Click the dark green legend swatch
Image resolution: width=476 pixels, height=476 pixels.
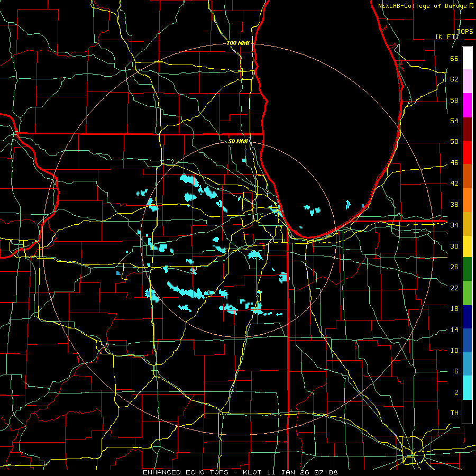467,269
